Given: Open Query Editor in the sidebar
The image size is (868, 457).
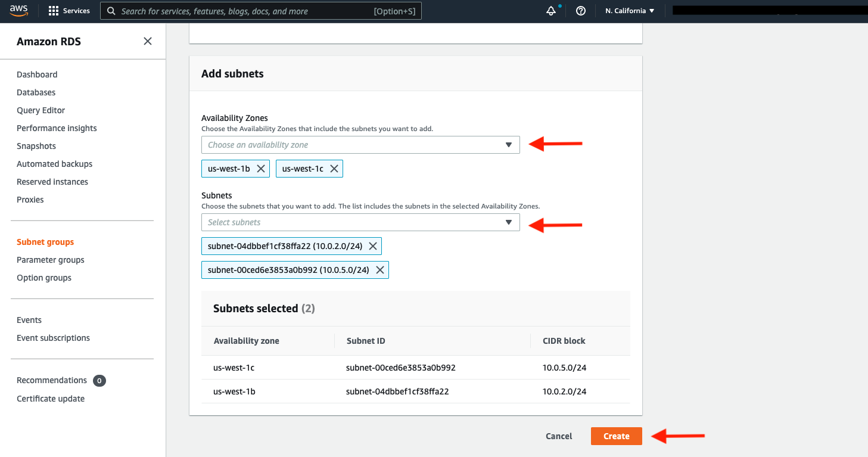Looking at the screenshot, I should pos(41,110).
